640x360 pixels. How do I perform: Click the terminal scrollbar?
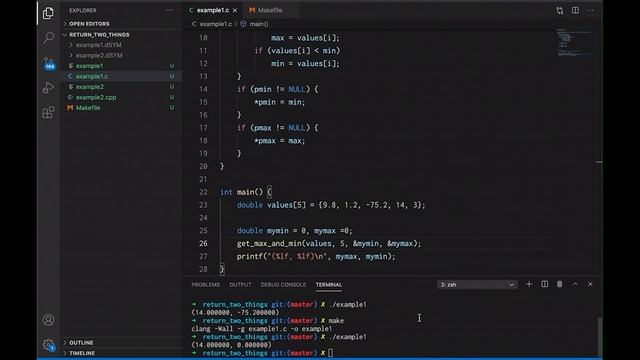point(599,337)
